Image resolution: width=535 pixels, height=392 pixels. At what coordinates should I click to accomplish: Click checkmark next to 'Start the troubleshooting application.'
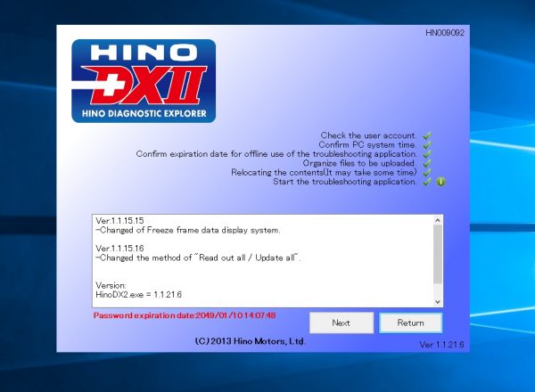[426, 182]
